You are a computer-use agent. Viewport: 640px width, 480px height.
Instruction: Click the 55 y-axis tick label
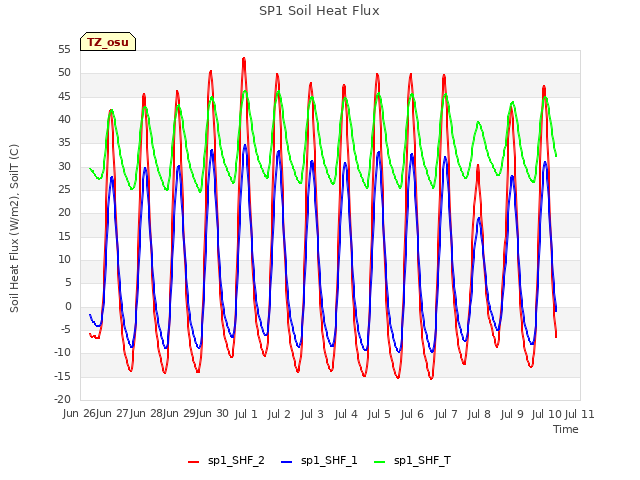(x=64, y=49)
